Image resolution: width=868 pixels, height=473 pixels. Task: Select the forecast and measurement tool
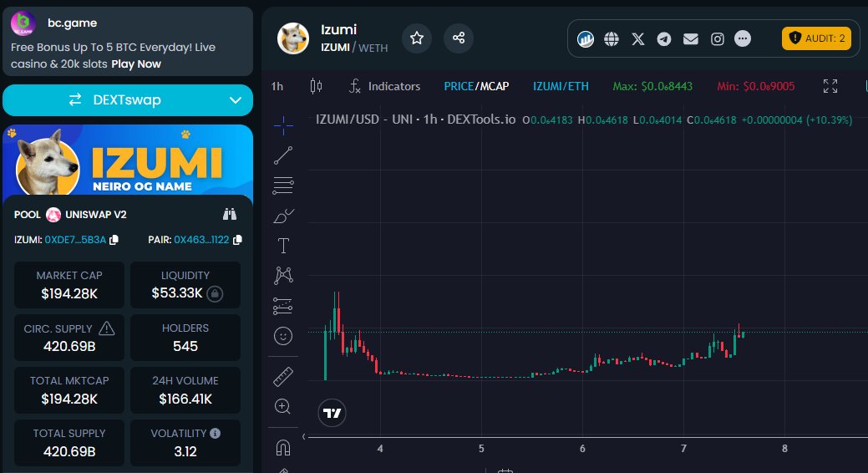pyautogui.click(x=283, y=306)
